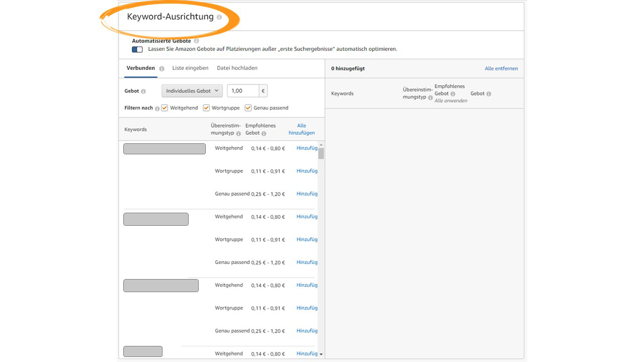Switch to the Liste eingeben tab
This screenshot has width=644, height=362.
point(190,68)
